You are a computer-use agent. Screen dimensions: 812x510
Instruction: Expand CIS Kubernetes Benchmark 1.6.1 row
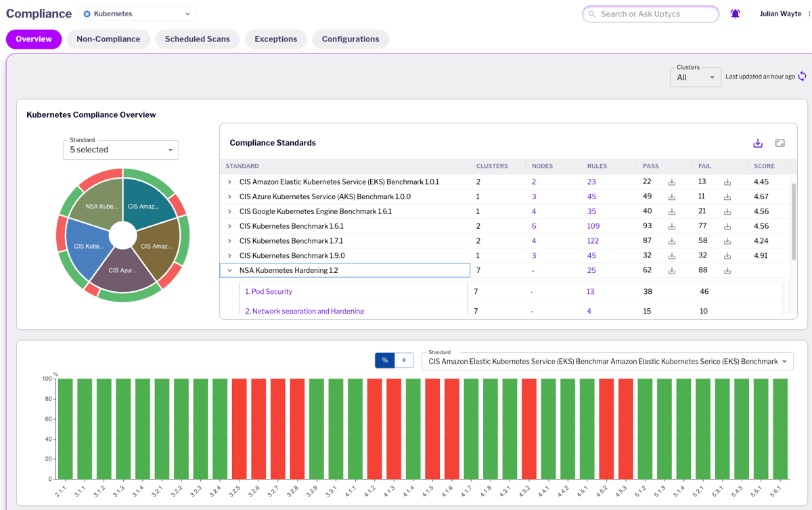coord(229,226)
